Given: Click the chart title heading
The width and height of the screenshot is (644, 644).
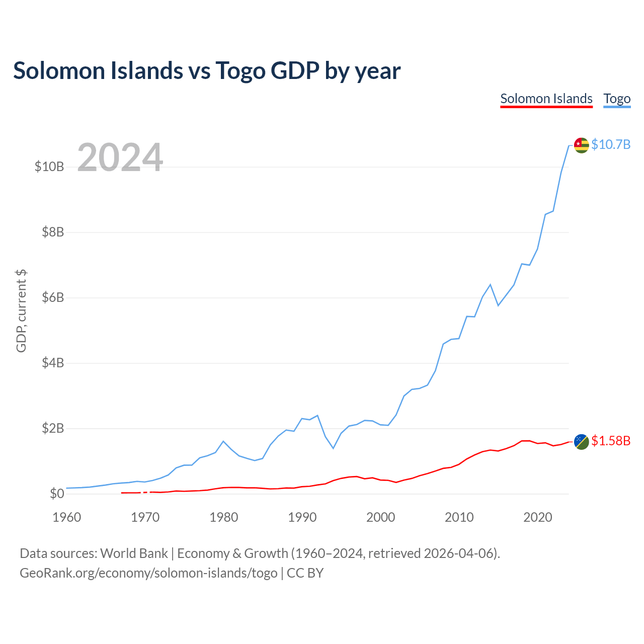Looking at the screenshot, I should tap(207, 70).
